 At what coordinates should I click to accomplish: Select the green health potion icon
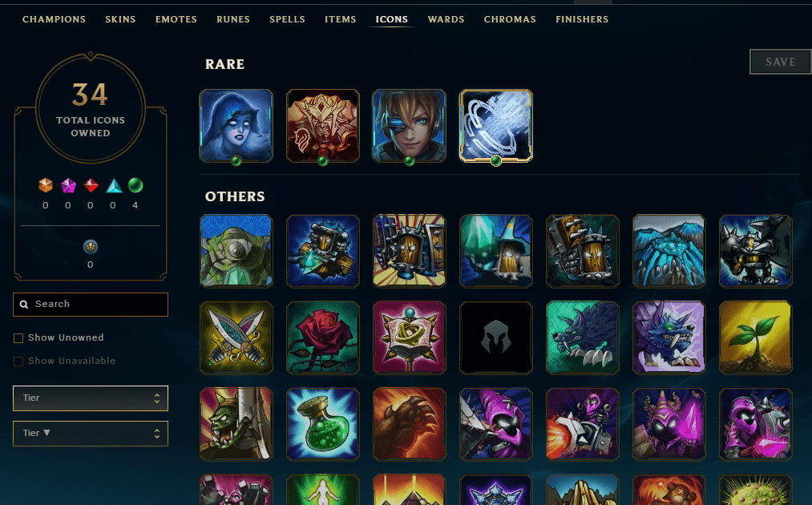pos(322,424)
